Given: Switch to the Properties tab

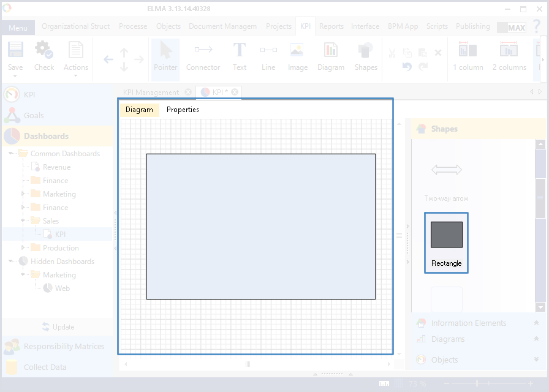Looking at the screenshot, I should point(183,110).
